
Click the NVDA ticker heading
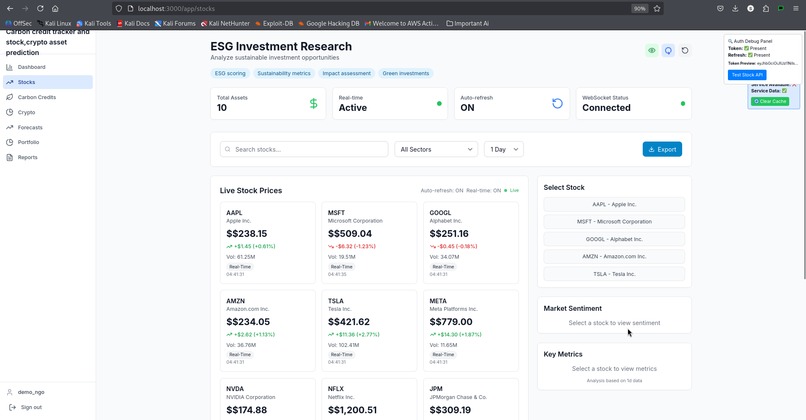click(x=235, y=389)
